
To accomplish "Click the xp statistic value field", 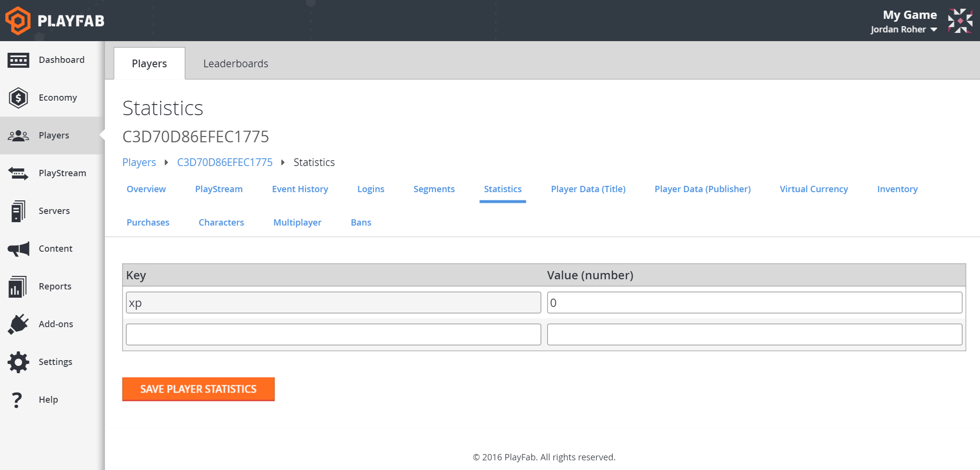I will [754, 303].
